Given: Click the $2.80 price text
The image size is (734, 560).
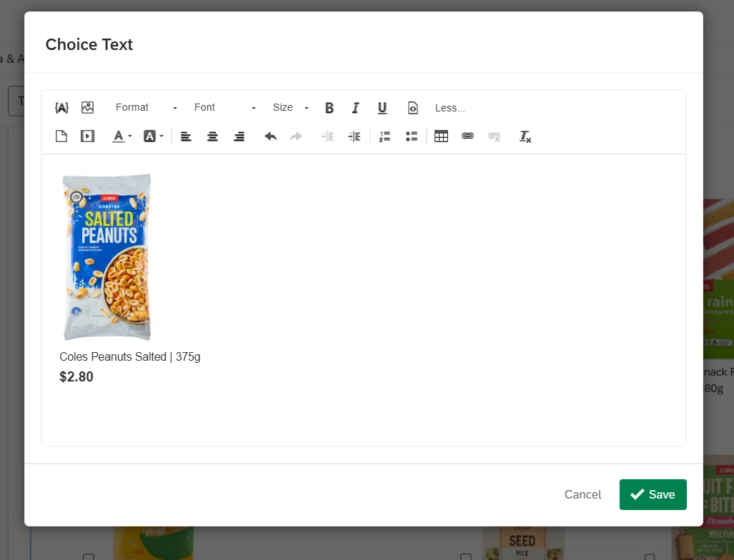Looking at the screenshot, I should pyautogui.click(x=76, y=376).
